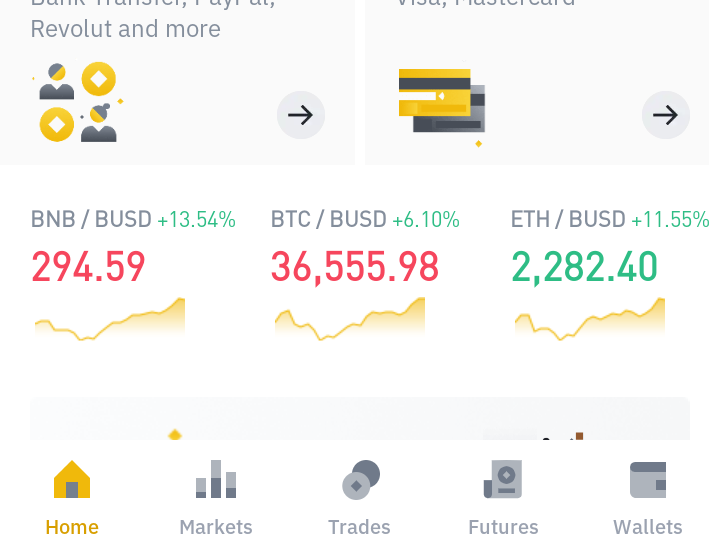Switch to the Futures tab label
The height and width of the screenshot is (539, 709).
coord(503,527)
